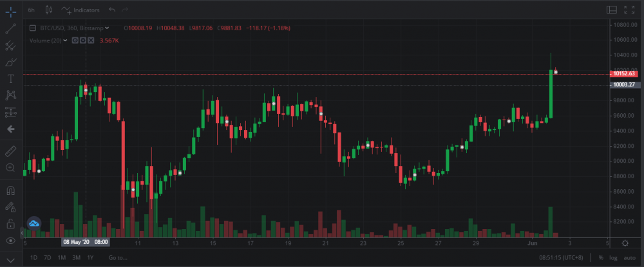
Task: Expand the Volume (20) indicator dropdown
Action: pos(66,41)
